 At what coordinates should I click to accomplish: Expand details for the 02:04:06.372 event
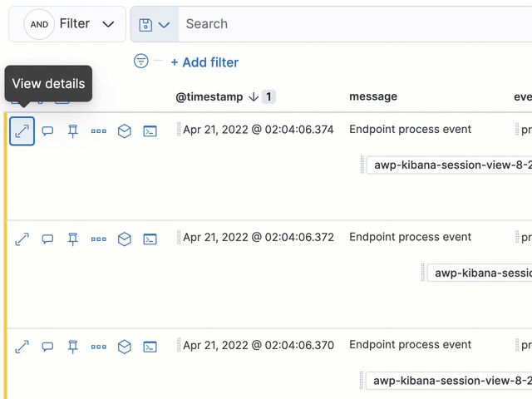[x=22, y=239]
